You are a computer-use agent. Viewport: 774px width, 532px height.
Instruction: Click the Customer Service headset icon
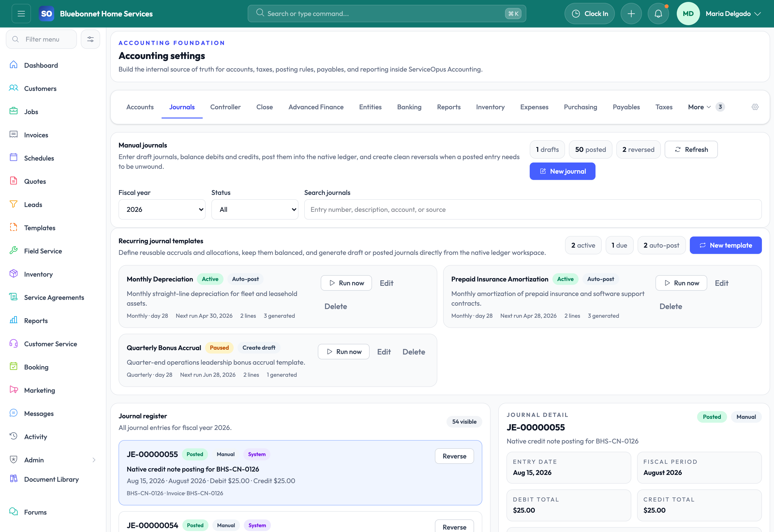(14, 344)
